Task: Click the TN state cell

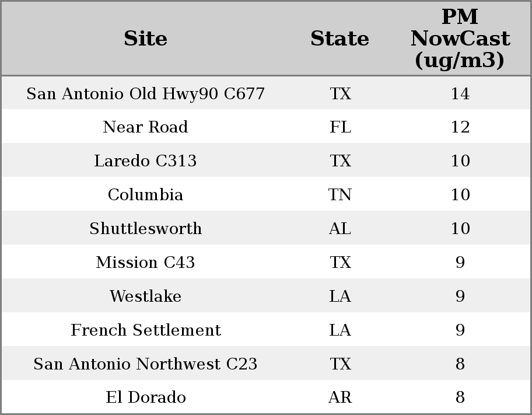Action: pos(340,194)
